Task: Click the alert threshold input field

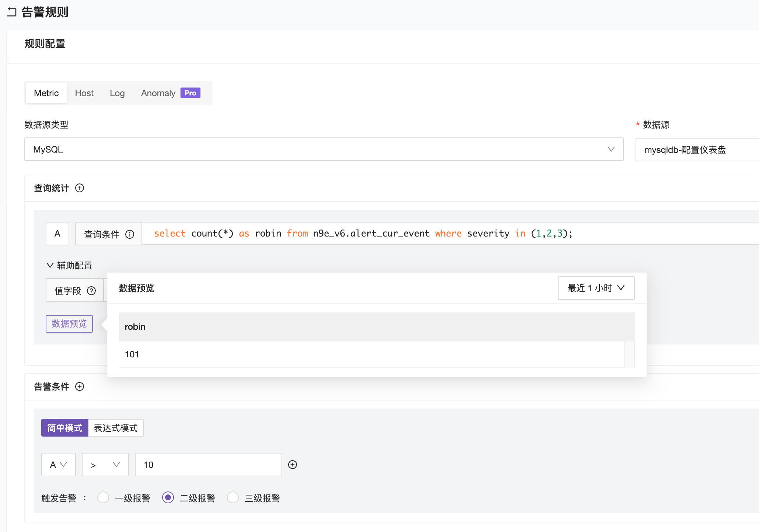Action: [208, 465]
